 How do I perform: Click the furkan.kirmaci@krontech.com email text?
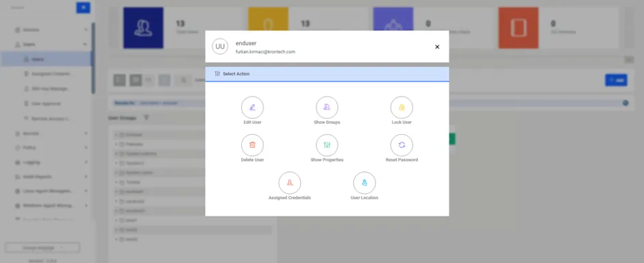(x=265, y=52)
